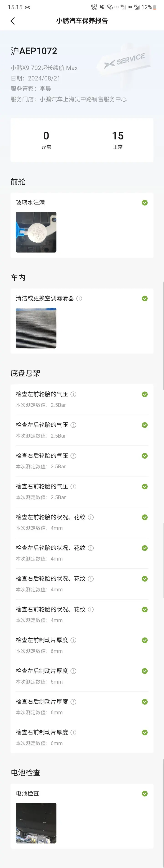Tap the 0 异常 abnormal count
Image resolution: width=164 pixels, height=868 pixels.
[46, 139]
